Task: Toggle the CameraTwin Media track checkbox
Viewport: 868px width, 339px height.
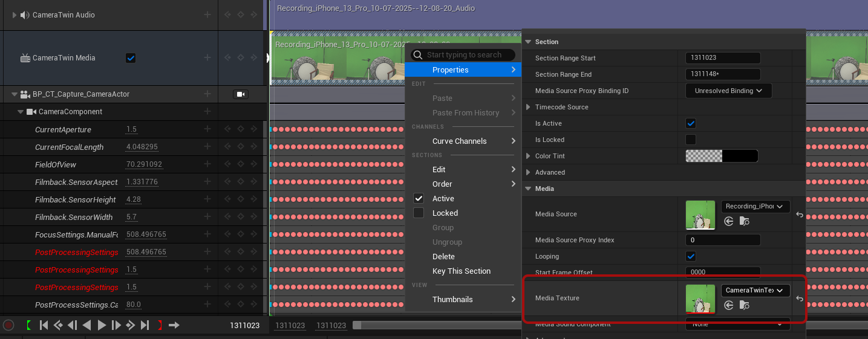Action: click(131, 58)
